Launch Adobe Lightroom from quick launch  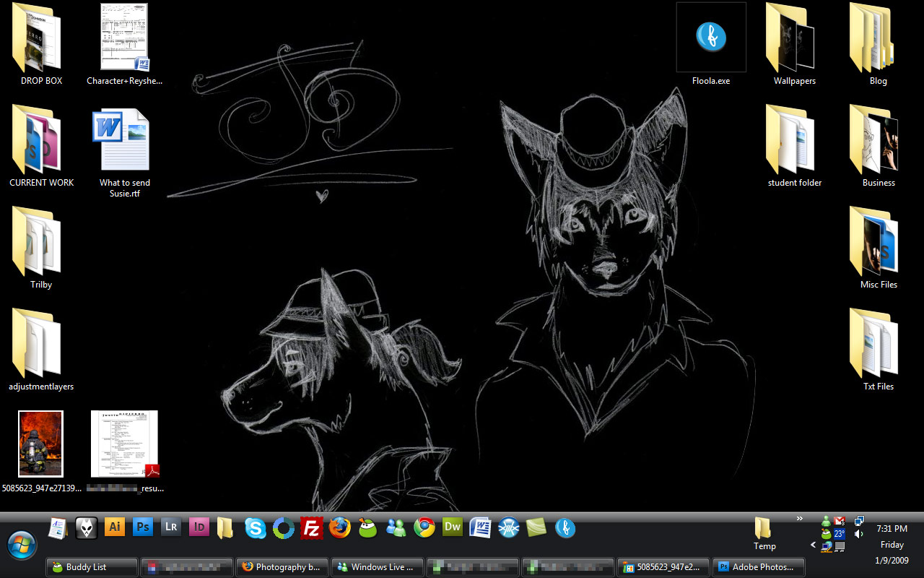click(x=171, y=527)
